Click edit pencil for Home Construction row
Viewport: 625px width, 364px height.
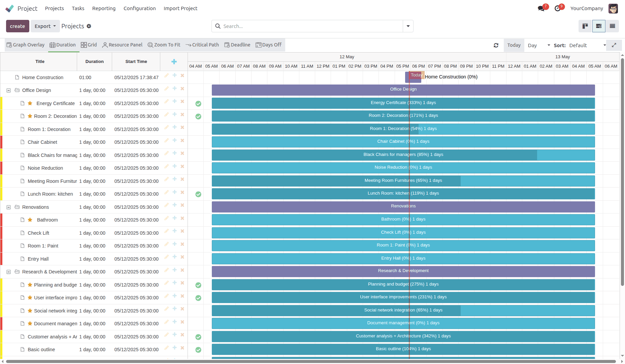click(x=166, y=75)
